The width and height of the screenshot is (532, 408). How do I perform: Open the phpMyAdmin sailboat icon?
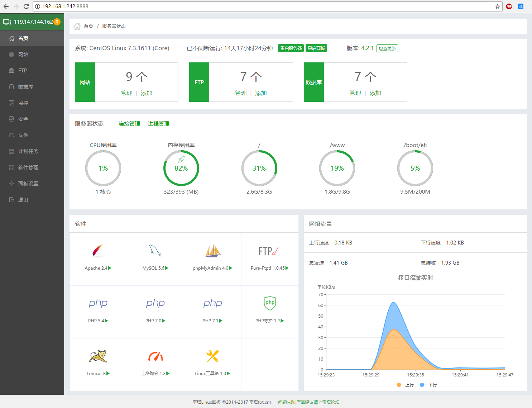click(x=212, y=251)
